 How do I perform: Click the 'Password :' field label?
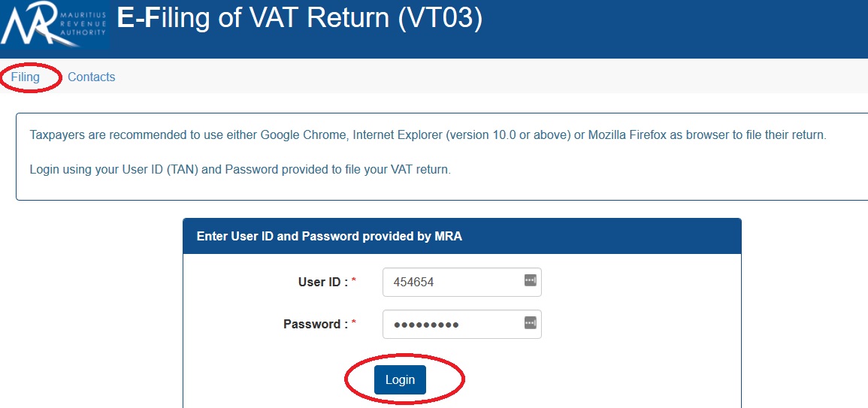click(315, 325)
